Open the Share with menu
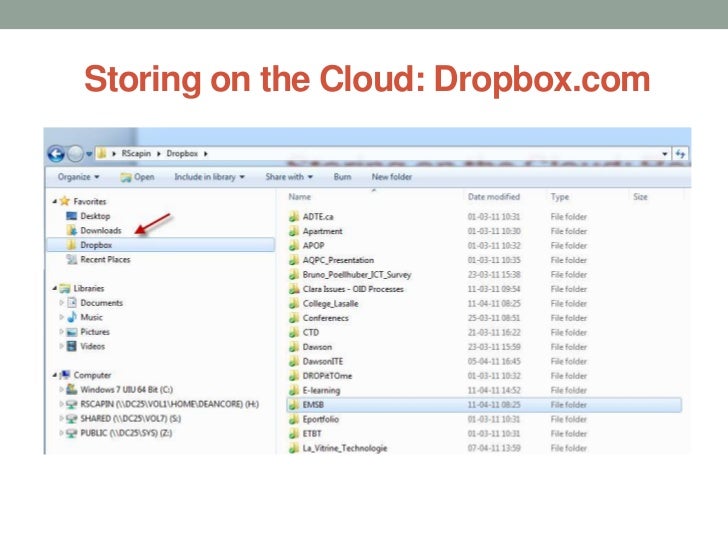728x546 pixels. coord(289,177)
